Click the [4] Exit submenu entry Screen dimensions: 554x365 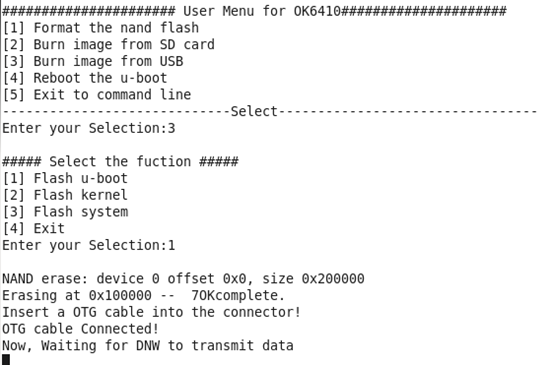pyautogui.click(x=34, y=229)
